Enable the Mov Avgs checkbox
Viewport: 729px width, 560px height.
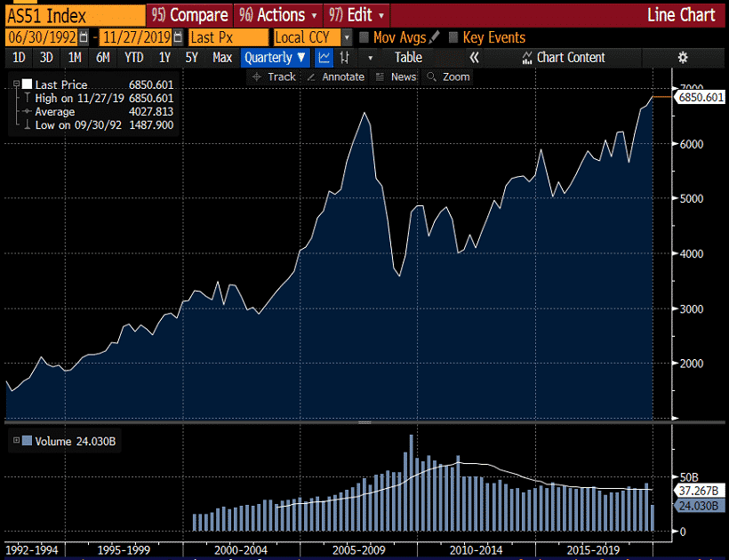[x=363, y=37]
